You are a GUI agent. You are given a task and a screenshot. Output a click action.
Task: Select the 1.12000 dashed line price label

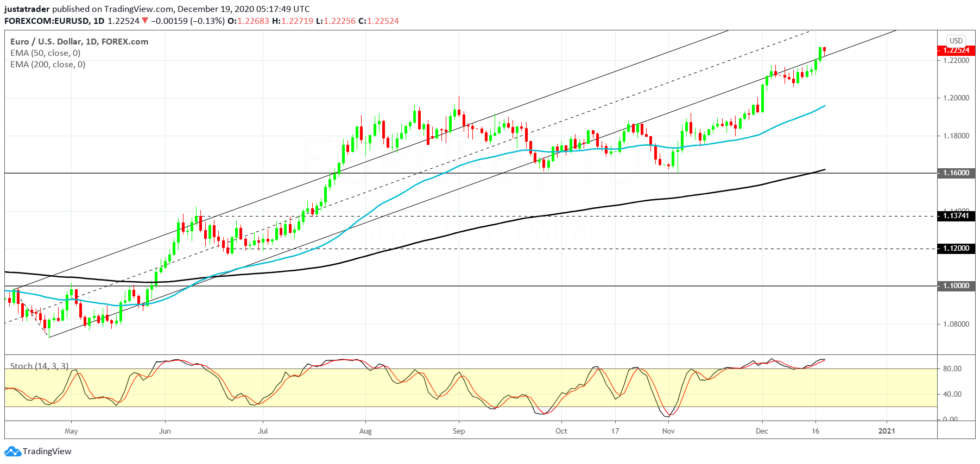coord(956,249)
